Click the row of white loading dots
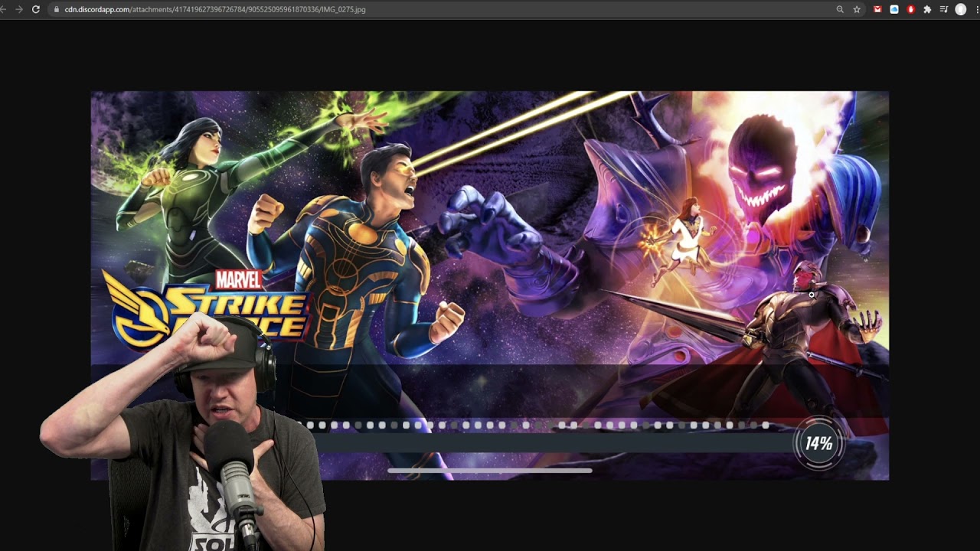 (536, 425)
